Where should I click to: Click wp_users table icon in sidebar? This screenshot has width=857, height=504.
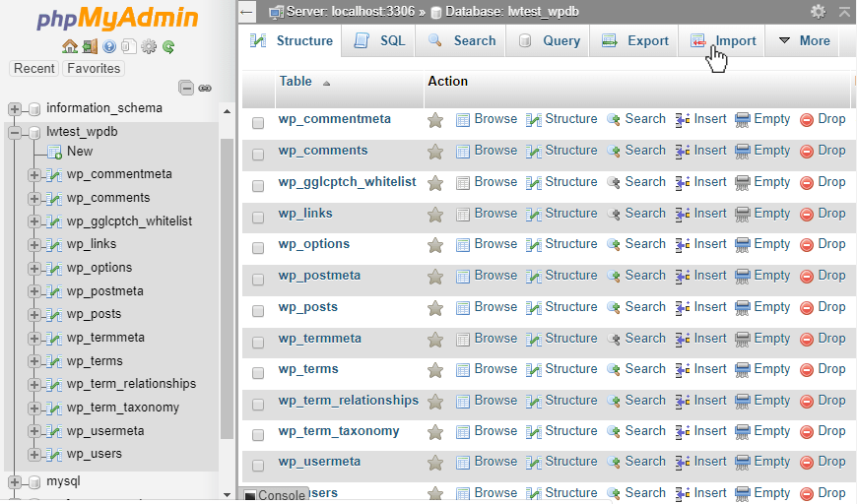(53, 455)
